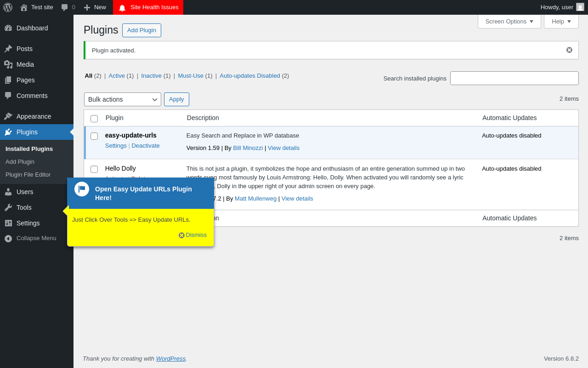
Task: Open the Plugin File Editor submenu
Action: pyautogui.click(x=28, y=174)
